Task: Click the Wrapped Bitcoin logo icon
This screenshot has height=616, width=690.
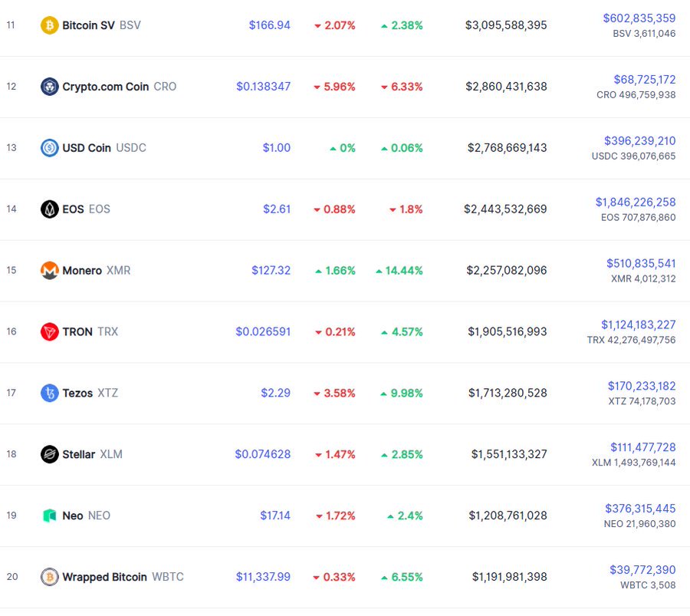Action: pyautogui.click(x=50, y=576)
